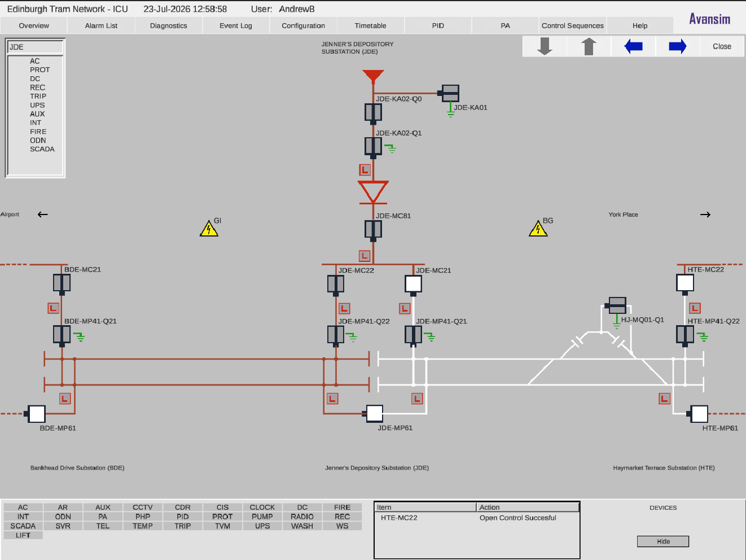Open the Event Log menu

[236, 25]
